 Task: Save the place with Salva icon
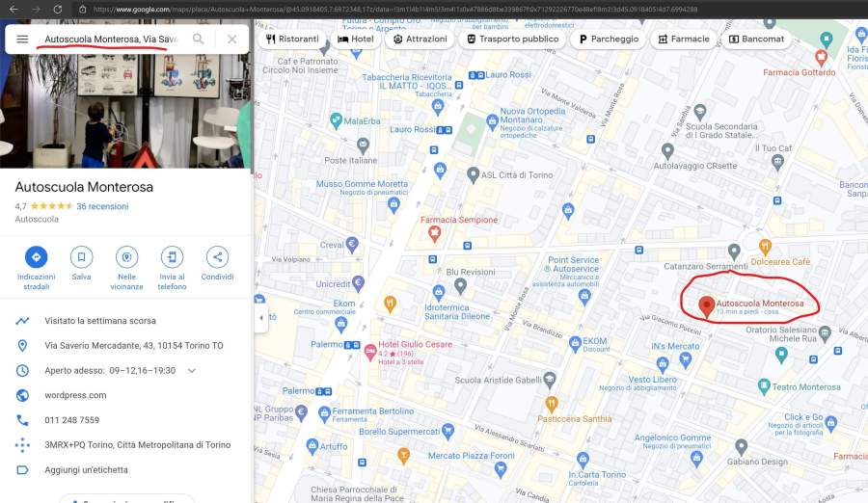81,257
